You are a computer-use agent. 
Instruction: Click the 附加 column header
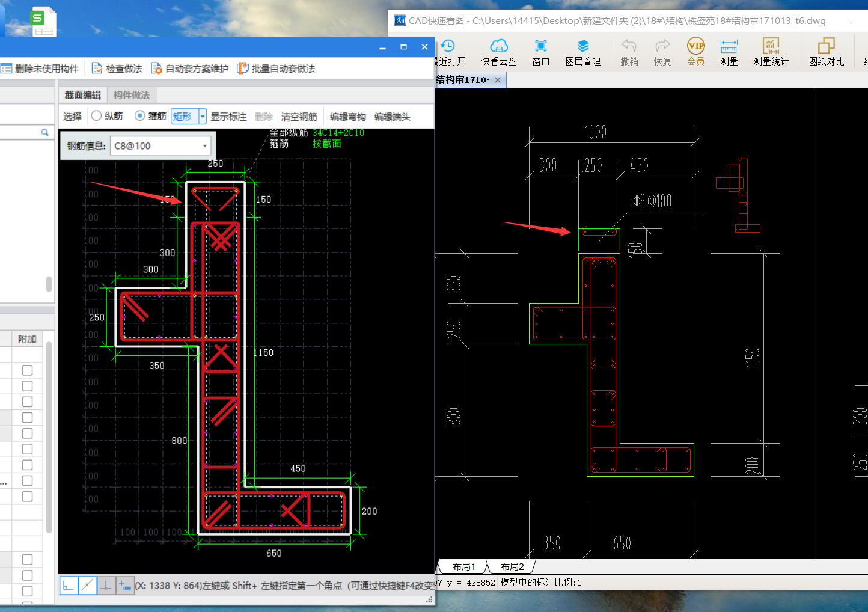coord(27,339)
